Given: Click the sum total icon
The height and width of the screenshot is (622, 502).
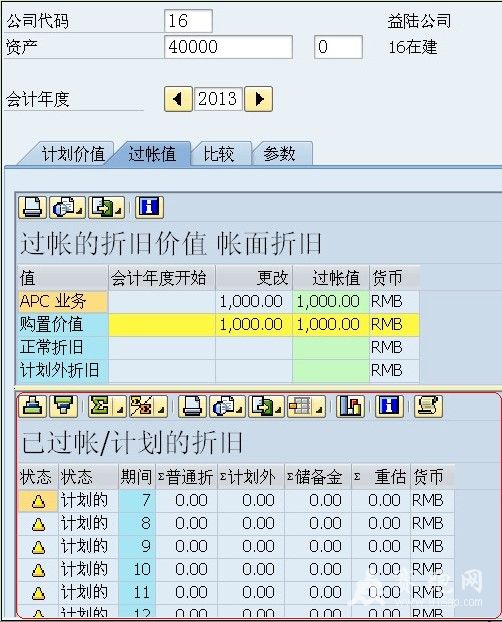Looking at the screenshot, I should tap(107, 406).
